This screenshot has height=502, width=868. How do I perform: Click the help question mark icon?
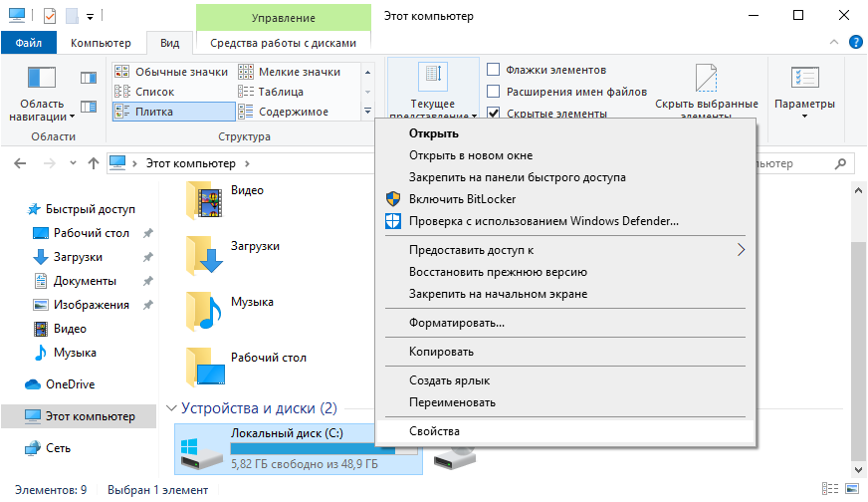(x=854, y=42)
